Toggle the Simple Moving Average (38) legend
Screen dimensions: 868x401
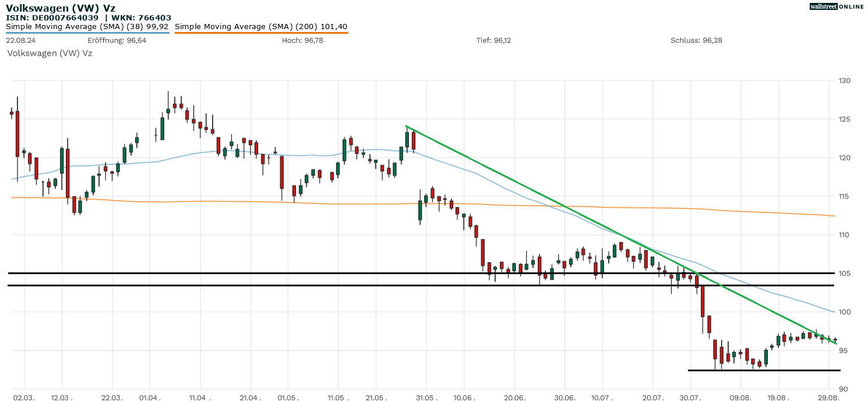(87, 26)
